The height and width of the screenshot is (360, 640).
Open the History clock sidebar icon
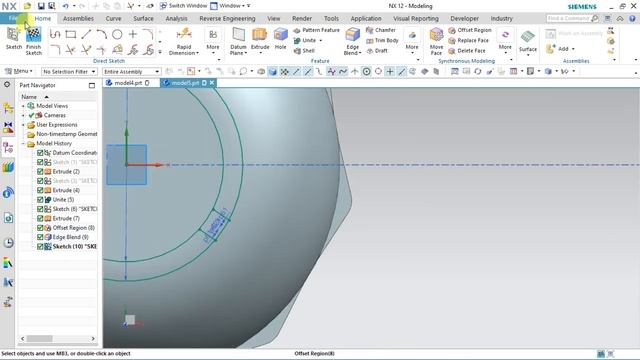(8, 243)
